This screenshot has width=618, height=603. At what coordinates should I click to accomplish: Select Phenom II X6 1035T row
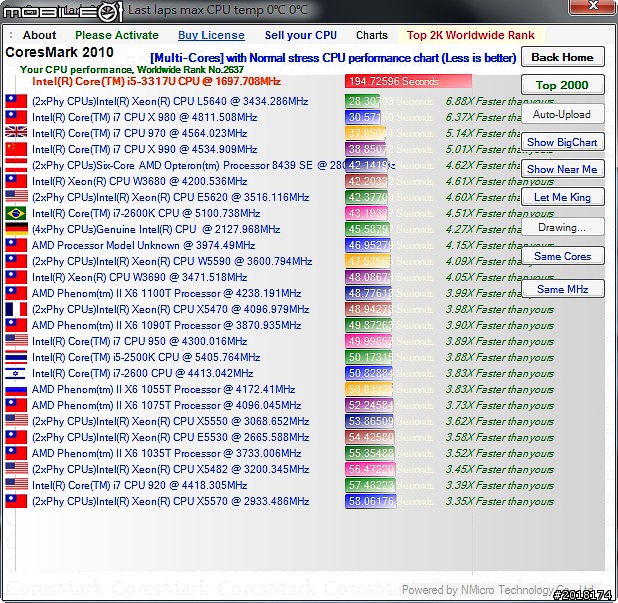click(167, 453)
